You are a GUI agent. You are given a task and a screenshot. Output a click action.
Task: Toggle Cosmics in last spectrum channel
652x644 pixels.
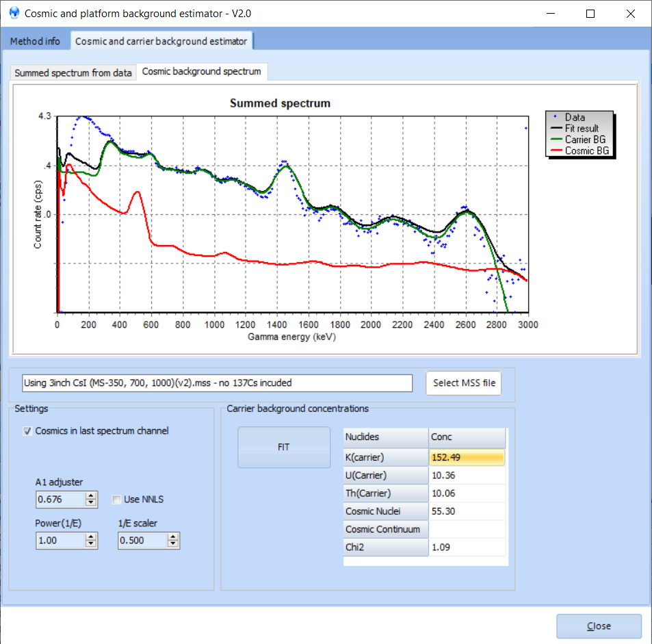28,431
